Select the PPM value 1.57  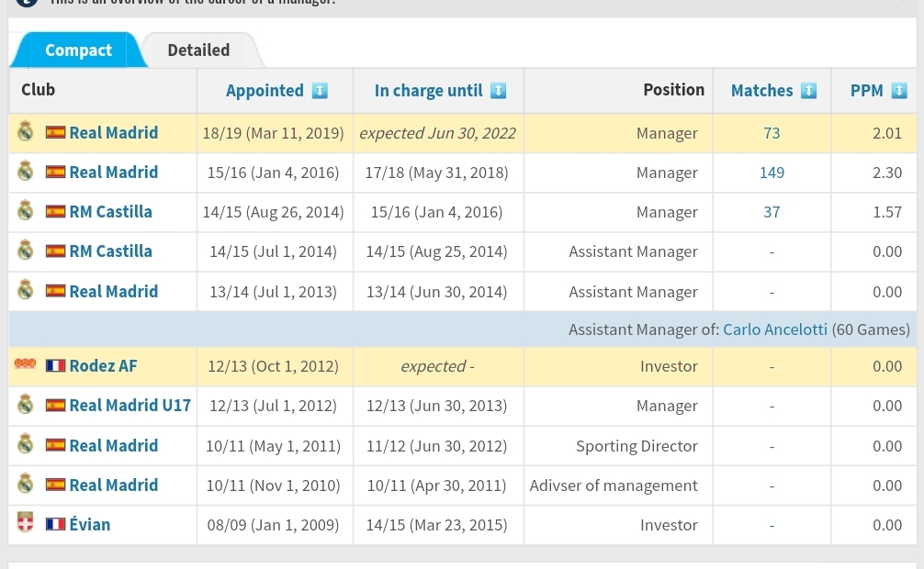coord(887,212)
